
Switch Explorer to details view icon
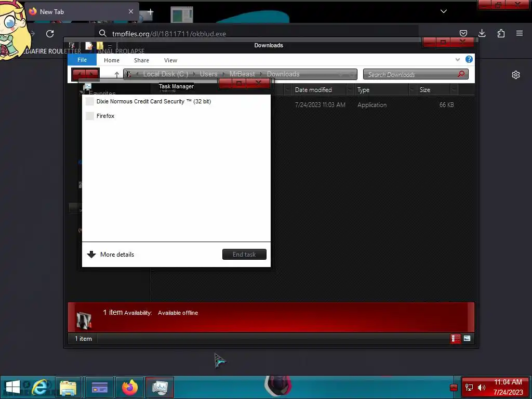[455, 338]
